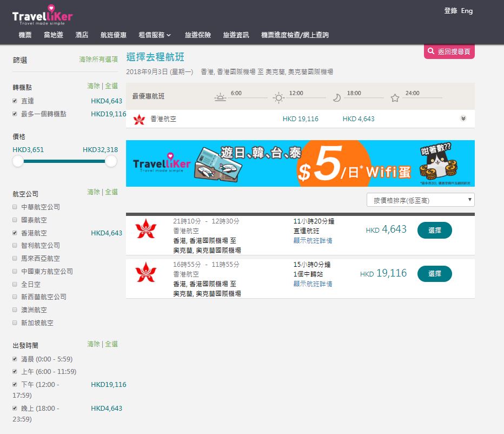Click 清除 in the 出發時間 section
This screenshot has height=434, width=504.
pyautogui.click(x=94, y=344)
